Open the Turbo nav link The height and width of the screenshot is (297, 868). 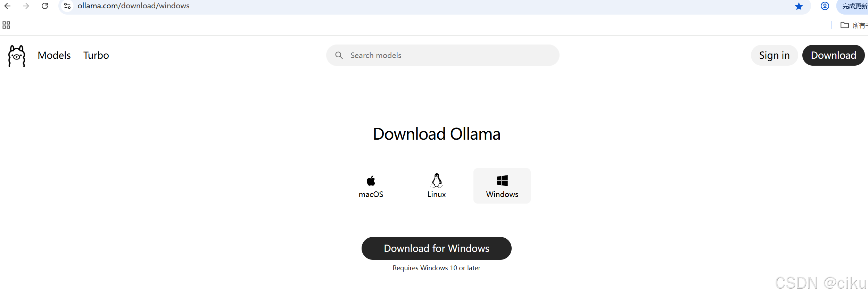click(96, 55)
